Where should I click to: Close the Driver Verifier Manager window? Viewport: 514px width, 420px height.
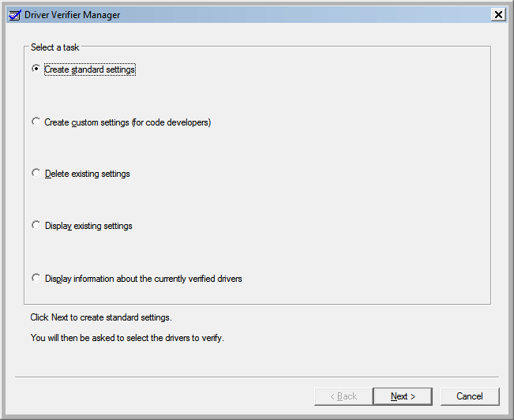point(498,15)
